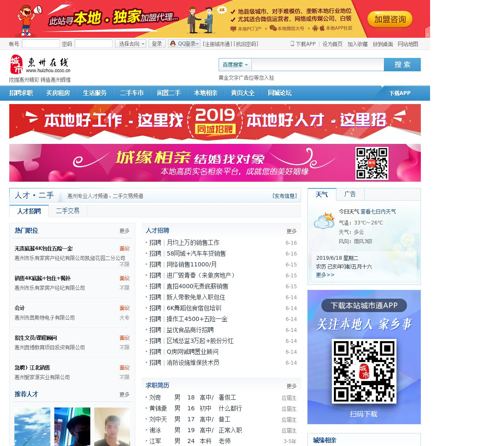Click the phone icon beside 下载APP
The height and width of the screenshot is (446, 504).
(292, 44)
